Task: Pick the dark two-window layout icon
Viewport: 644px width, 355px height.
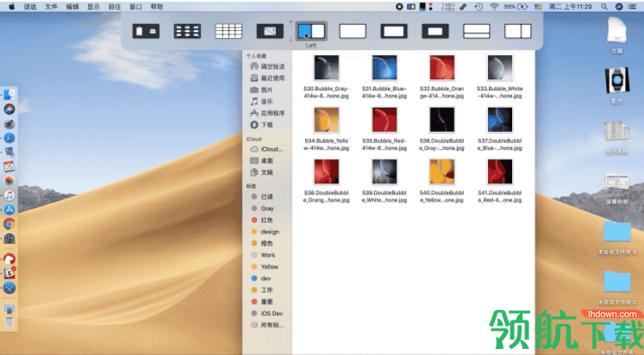Action: (146, 31)
